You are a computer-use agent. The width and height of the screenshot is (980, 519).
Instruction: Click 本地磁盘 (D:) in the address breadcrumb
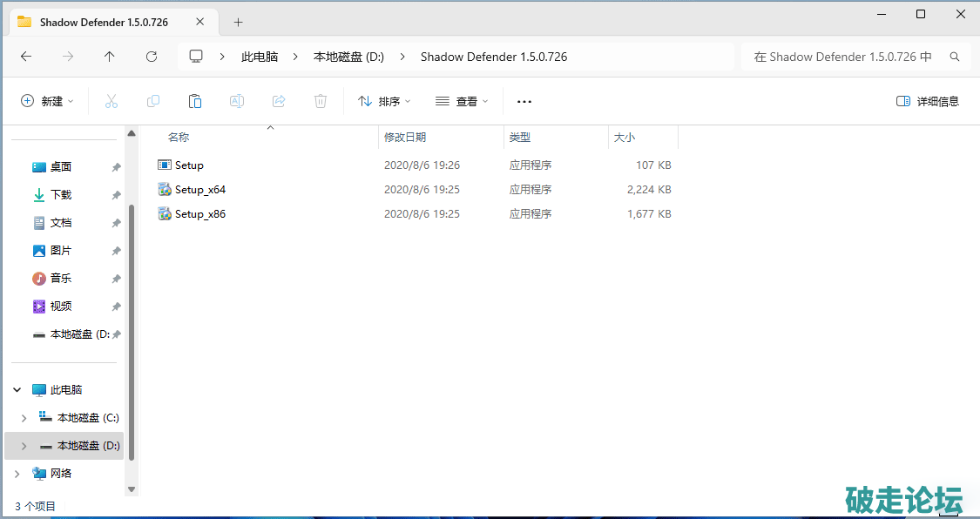(x=348, y=57)
